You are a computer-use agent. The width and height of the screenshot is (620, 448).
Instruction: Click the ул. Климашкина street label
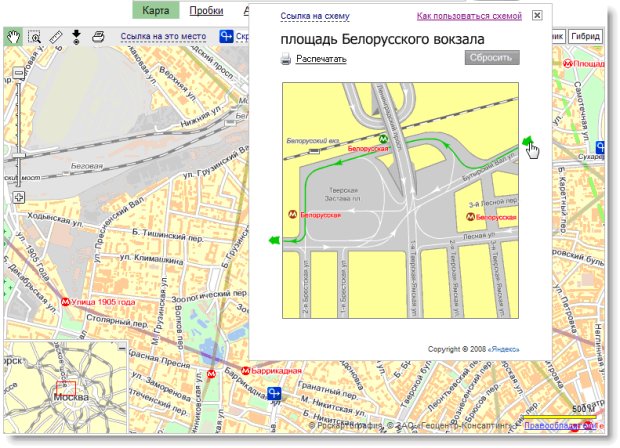[151, 259]
